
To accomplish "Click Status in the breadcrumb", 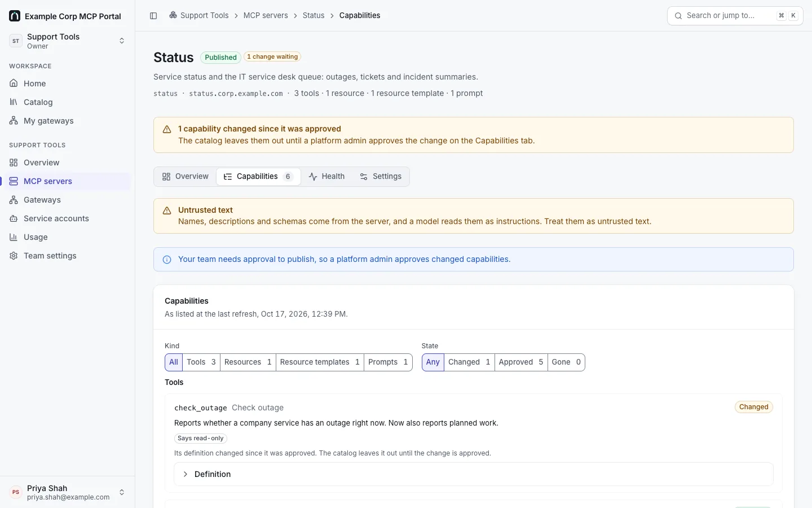I will (314, 16).
